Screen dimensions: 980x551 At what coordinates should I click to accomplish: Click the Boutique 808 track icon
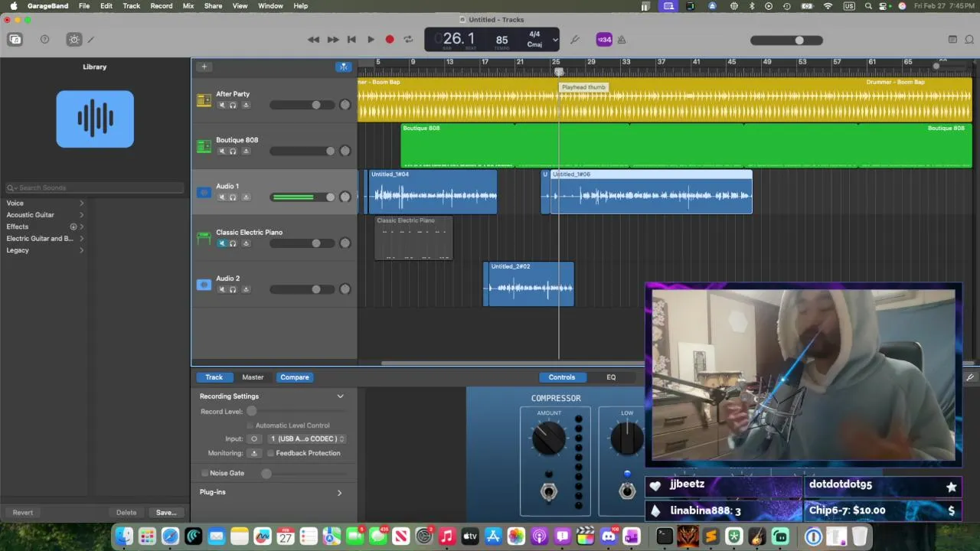(x=204, y=146)
